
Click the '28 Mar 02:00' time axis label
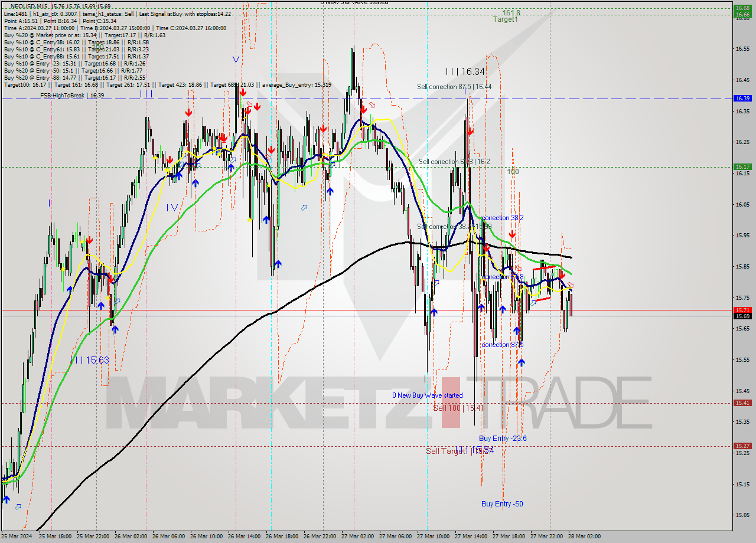click(x=585, y=537)
